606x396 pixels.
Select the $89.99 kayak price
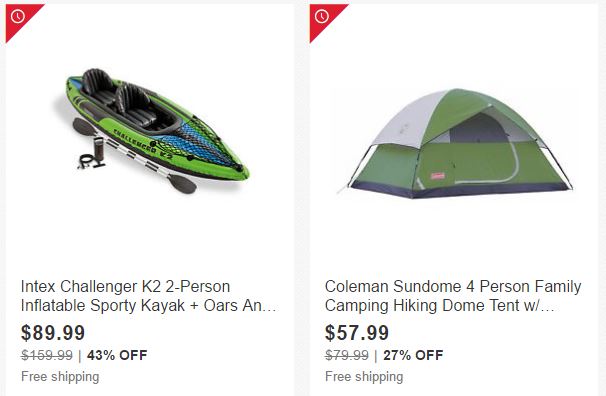pyautogui.click(x=53, y=333)
